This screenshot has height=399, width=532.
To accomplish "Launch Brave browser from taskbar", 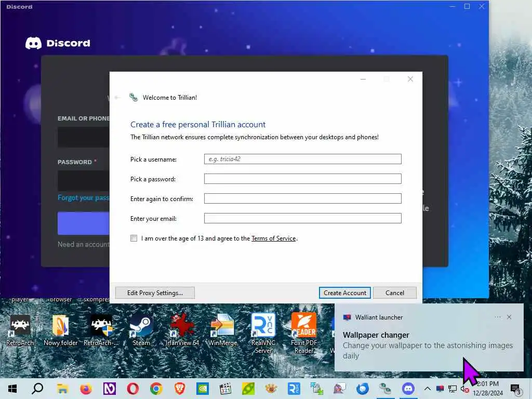I will tap(179, 389).
